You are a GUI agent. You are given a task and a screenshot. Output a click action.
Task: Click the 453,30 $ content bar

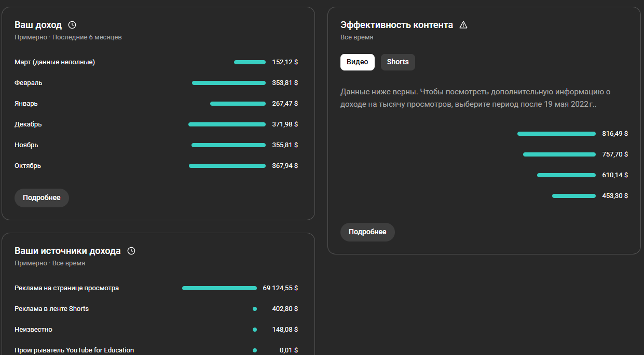tap(573, 196)
